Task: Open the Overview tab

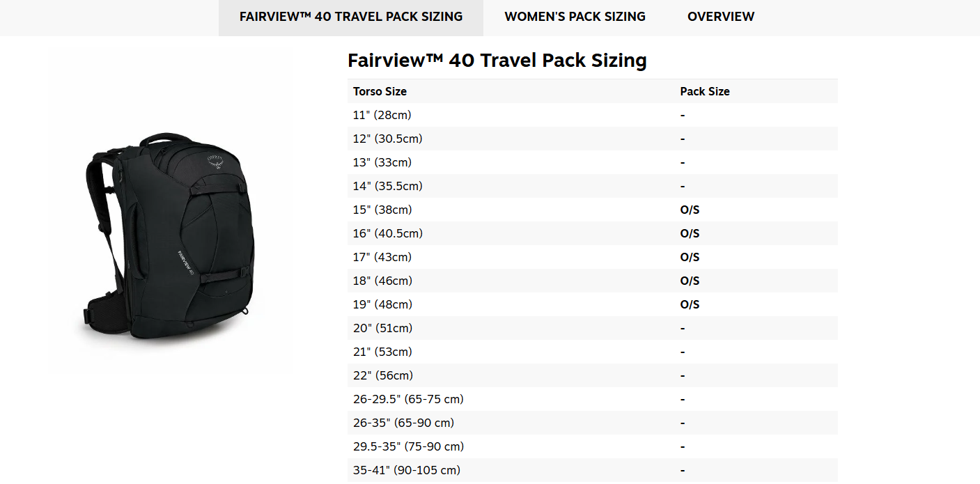Action: pos(720,17)
